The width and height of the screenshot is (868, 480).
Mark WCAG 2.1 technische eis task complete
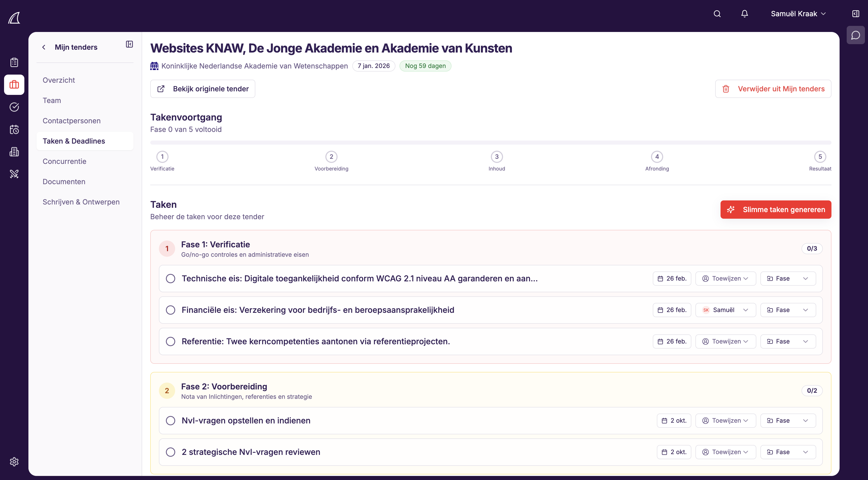171,279
